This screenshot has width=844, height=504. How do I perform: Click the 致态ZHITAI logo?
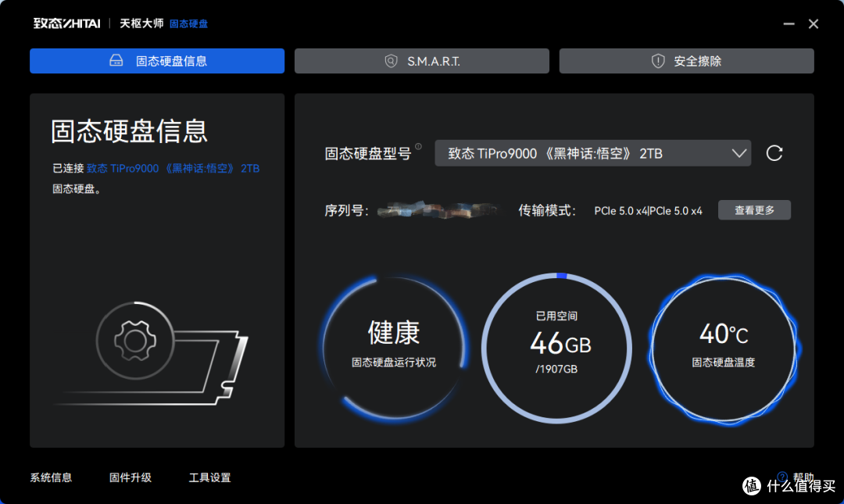[66, 23]
